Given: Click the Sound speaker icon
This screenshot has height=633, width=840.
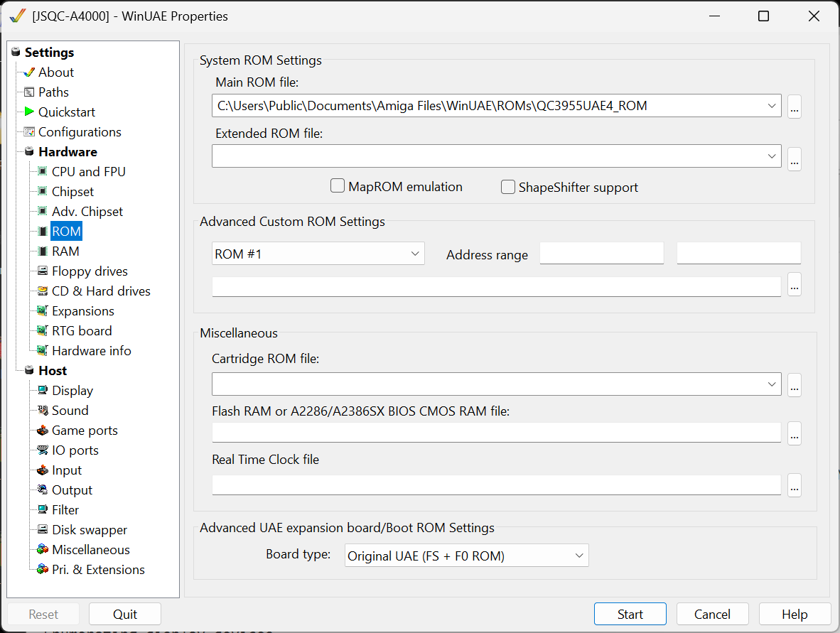Looking at the screenshot, I should 43,410.
